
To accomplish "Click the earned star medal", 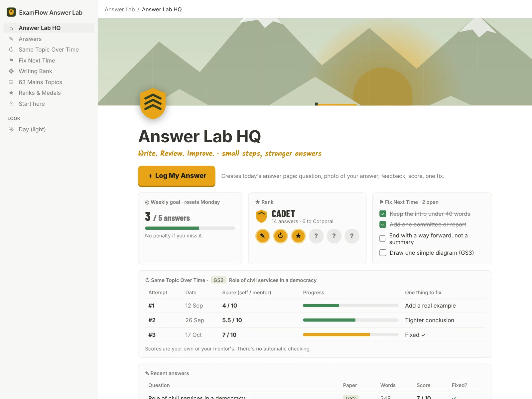I will click(x=298, y=236).
